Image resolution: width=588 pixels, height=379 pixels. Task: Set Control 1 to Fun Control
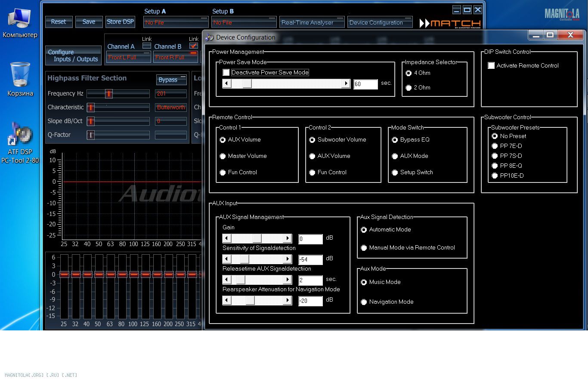click(x=223, y=173)
